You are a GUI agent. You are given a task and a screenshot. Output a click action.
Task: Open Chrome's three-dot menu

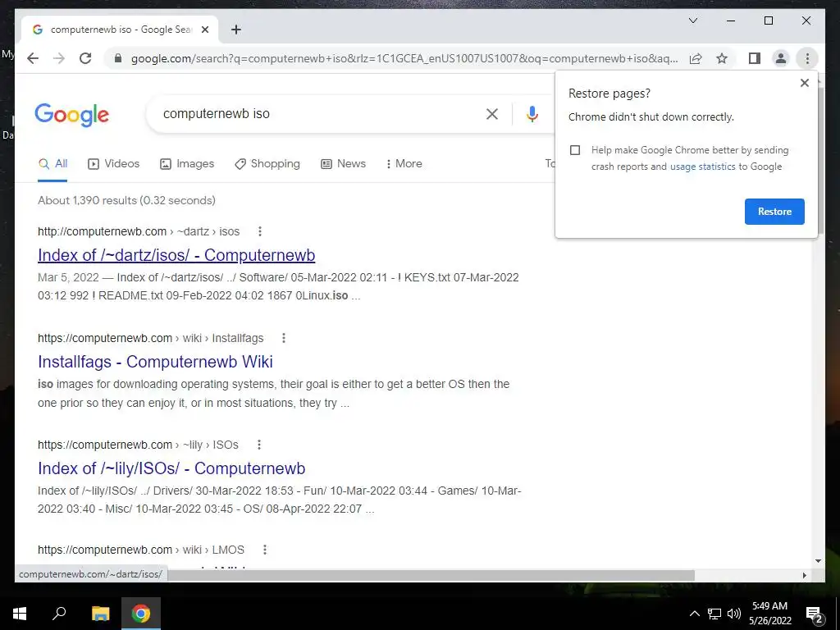tap(807, 58)
